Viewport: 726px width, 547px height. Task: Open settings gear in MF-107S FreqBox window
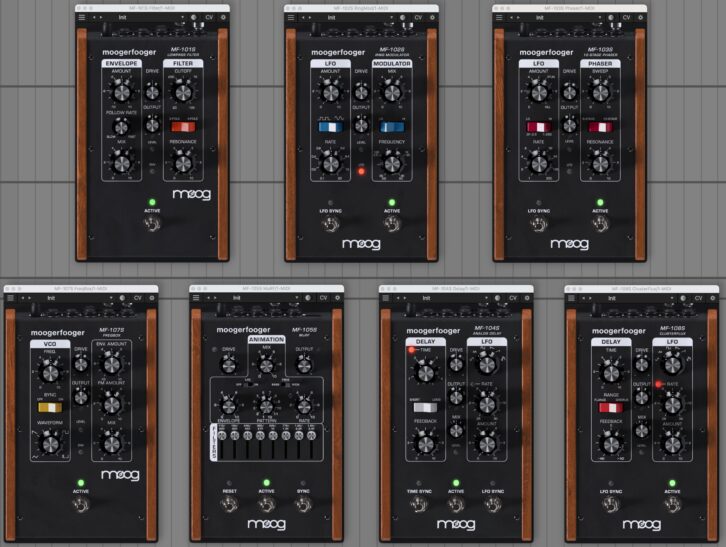tap(152, 298)
